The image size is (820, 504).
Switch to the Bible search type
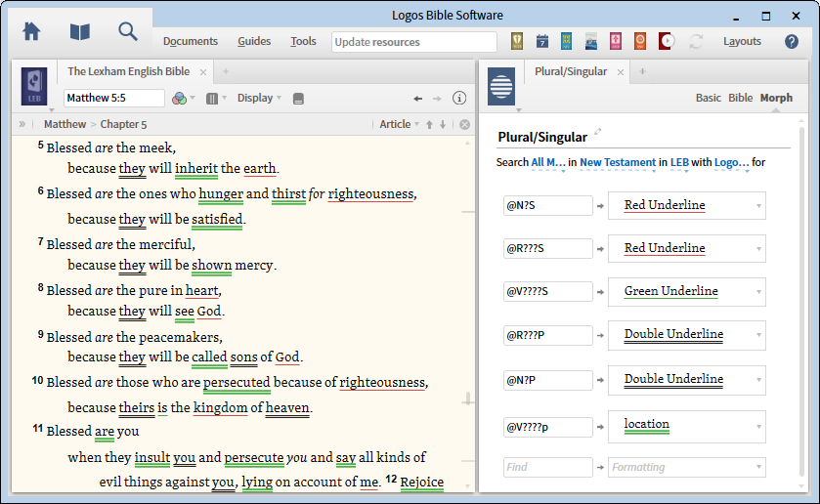click(x=740, y=98)
